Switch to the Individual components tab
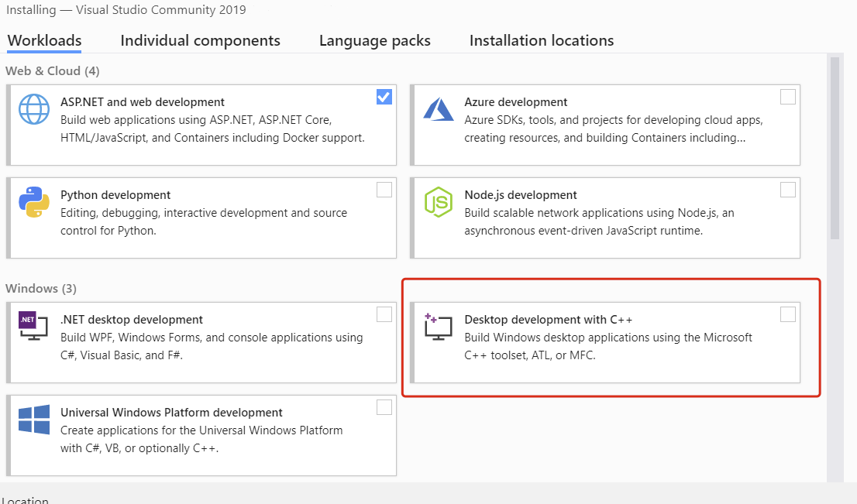Viewport: 857px width, 504px height. tap(200, 40)
